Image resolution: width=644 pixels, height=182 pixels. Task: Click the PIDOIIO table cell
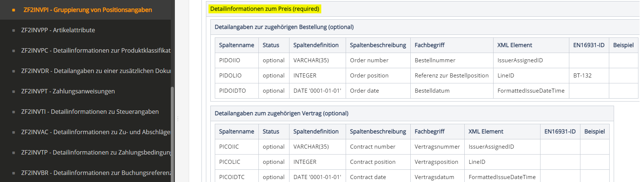(230, 60)
